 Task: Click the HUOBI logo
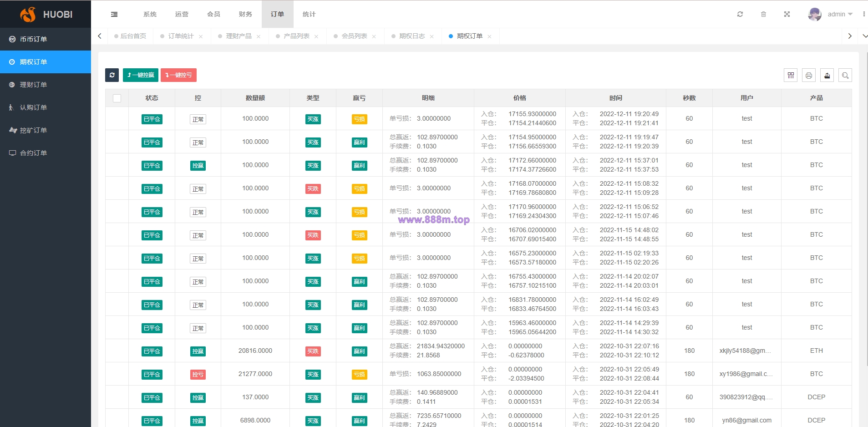pyautogui.click(x=46, y=14)
